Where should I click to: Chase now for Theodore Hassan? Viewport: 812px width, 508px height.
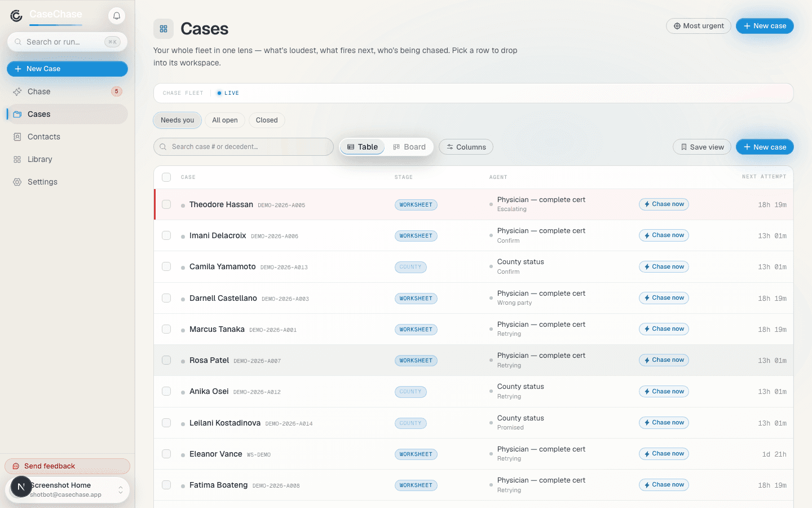pos(664,204)
